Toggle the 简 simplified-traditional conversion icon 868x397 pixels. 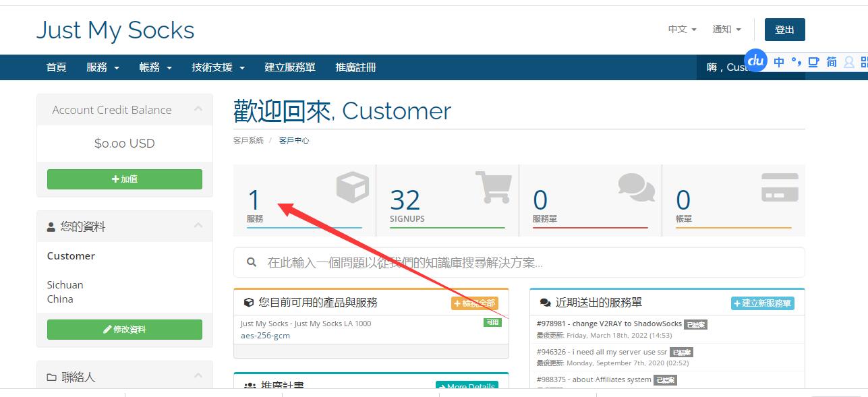tap(832, 61)
